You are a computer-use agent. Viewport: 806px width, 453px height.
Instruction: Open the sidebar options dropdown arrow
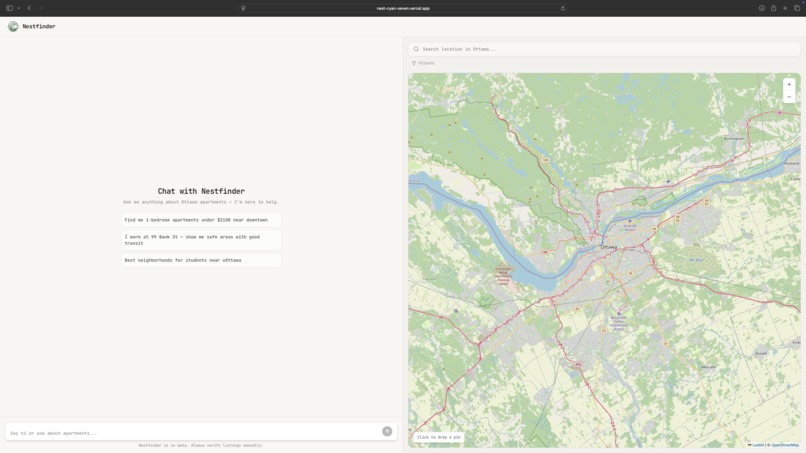[19, 8]
